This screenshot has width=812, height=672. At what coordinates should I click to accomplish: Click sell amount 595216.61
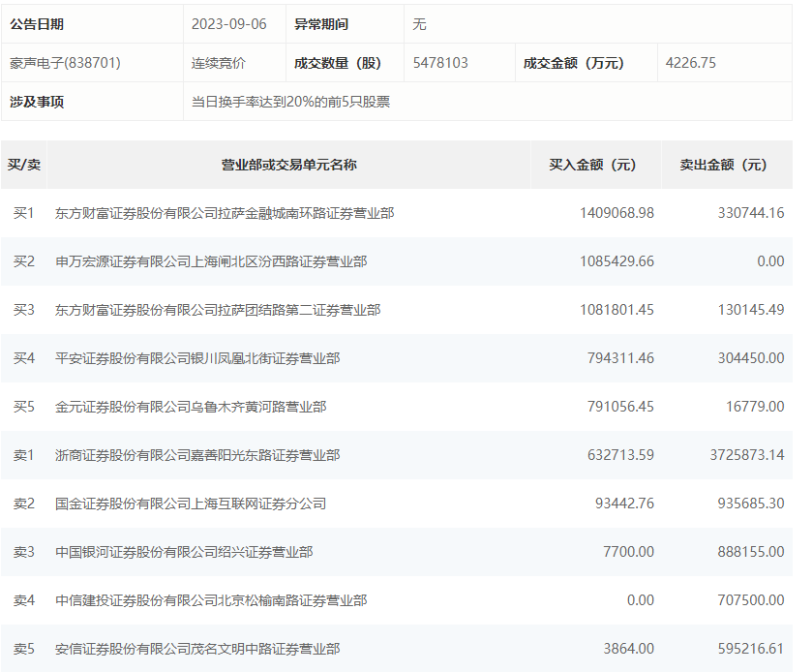pos(751,649)
